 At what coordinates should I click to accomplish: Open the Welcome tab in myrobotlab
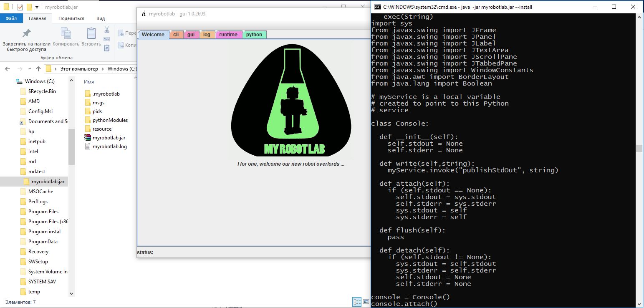click(153, 35)
